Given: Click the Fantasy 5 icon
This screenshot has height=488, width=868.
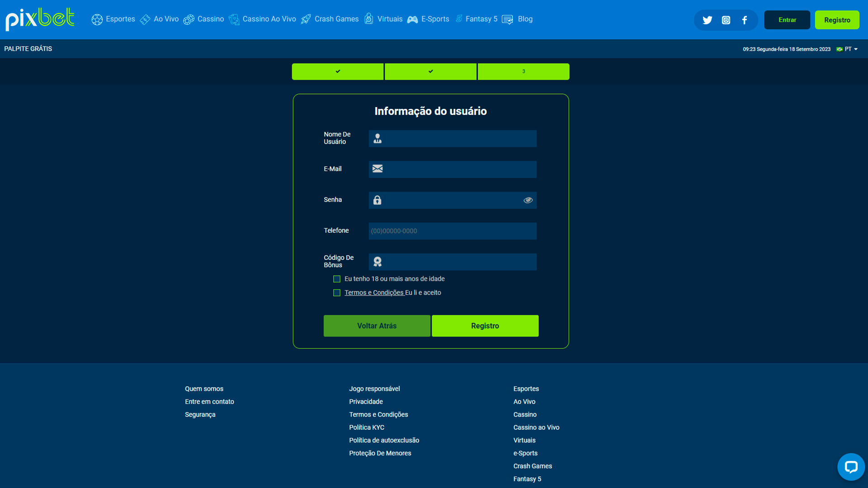Looking at the screenshot, I should 459,19.
